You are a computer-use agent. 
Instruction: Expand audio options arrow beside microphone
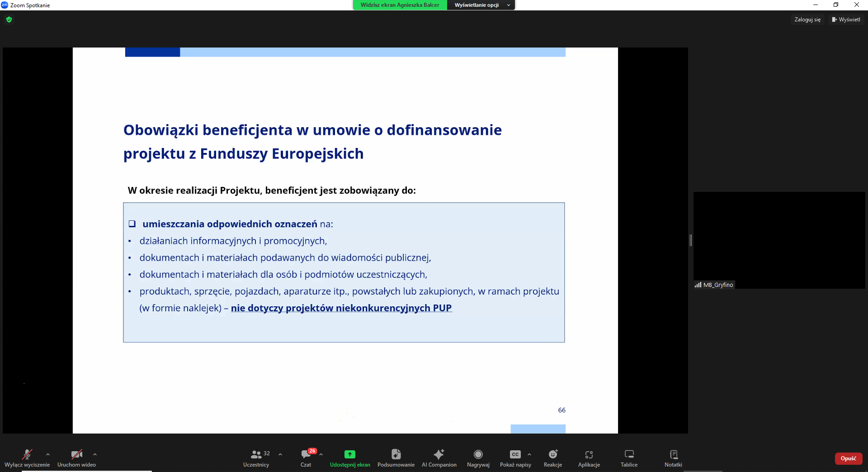[48, 454]
